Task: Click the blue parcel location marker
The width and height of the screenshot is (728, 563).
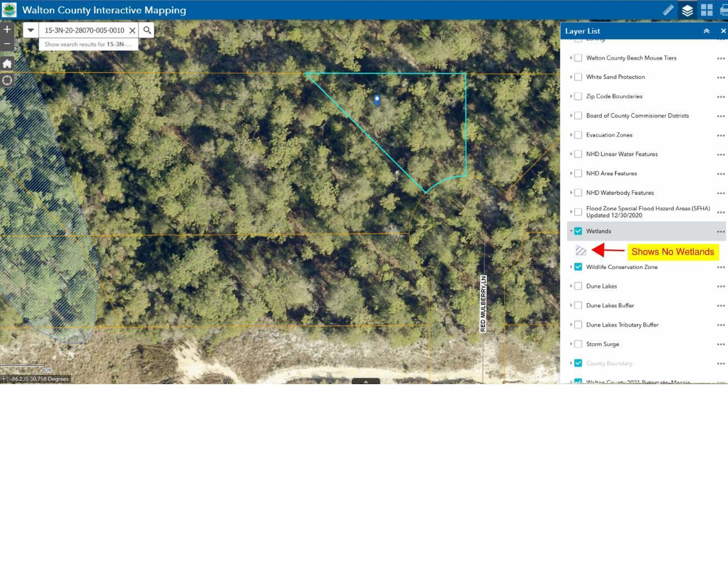Action: point(377,100)
